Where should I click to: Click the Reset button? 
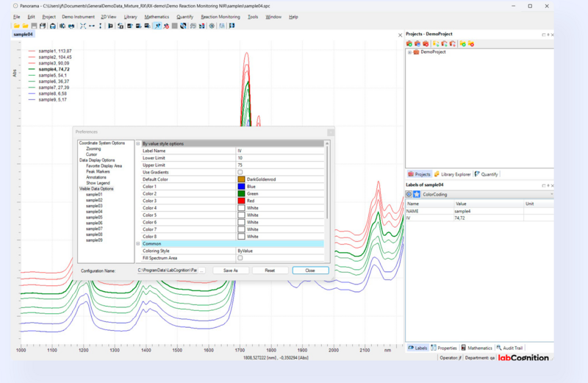(x=270, y=271)
